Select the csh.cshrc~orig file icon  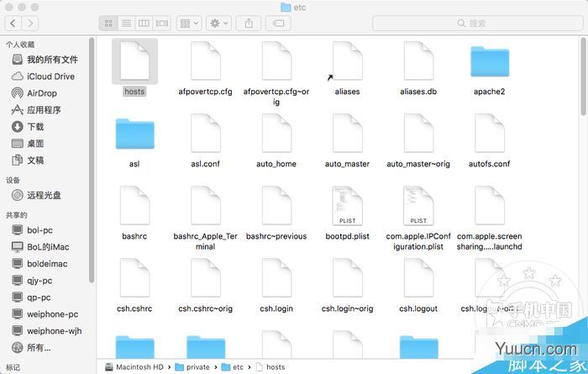point(206,278)
